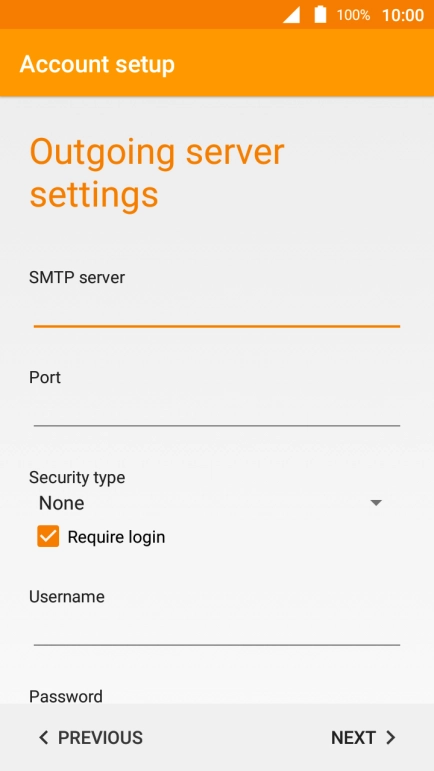Uncheck the Require login checkbox
This screenshot has height=771, width=434.
(x=48, y=536)
